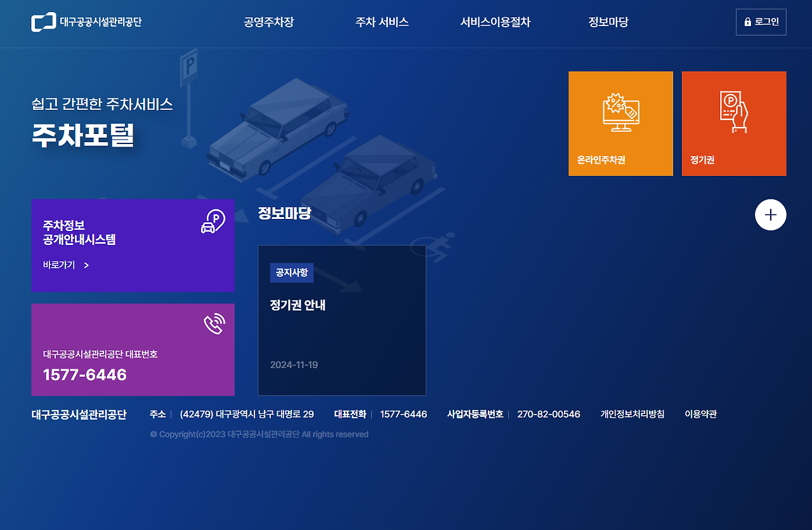Click the 로그인 button
Image resolution: width=812 pixels, height=530 pixels.
[761, 21]
